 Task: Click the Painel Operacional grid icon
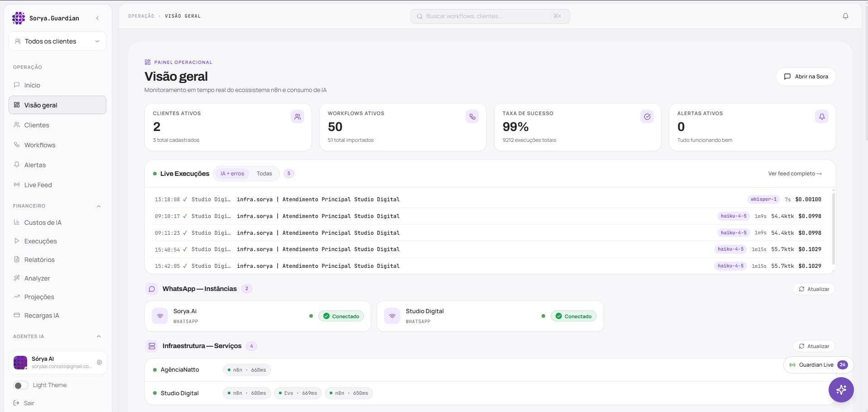[x=148, y=62]
